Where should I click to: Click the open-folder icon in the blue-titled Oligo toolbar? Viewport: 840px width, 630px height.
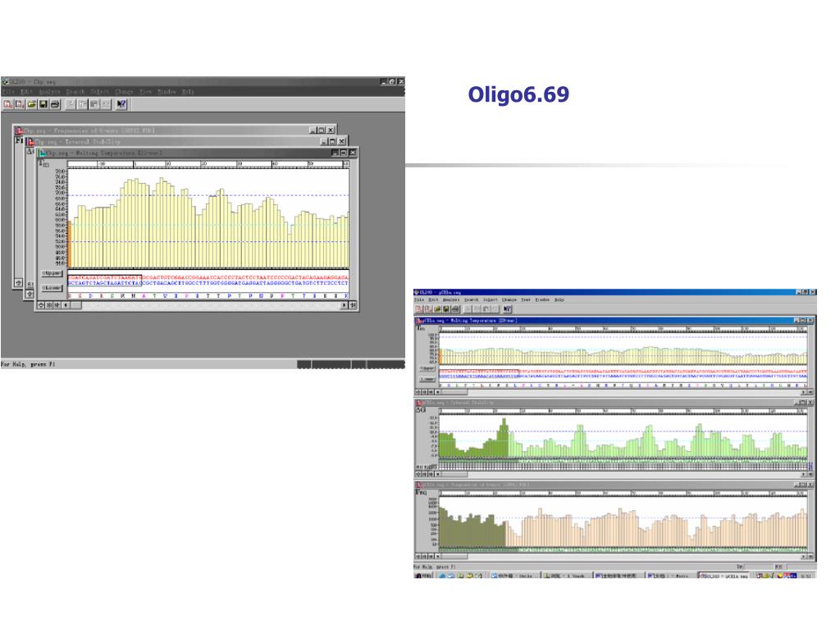point(437,309)
